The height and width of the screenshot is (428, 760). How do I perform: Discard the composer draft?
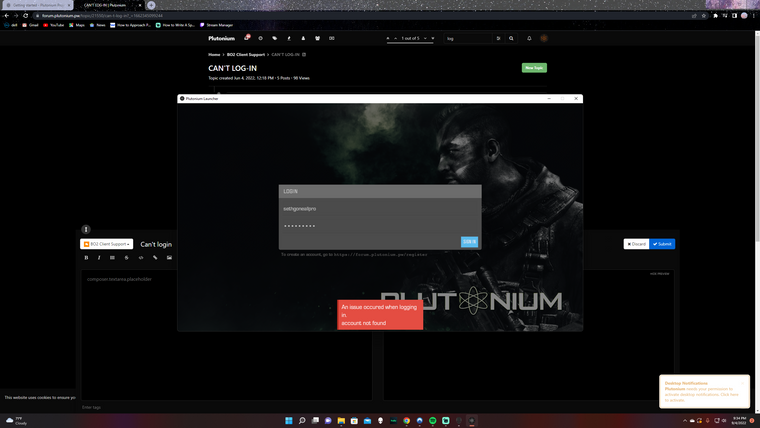(x=636, y=244)
